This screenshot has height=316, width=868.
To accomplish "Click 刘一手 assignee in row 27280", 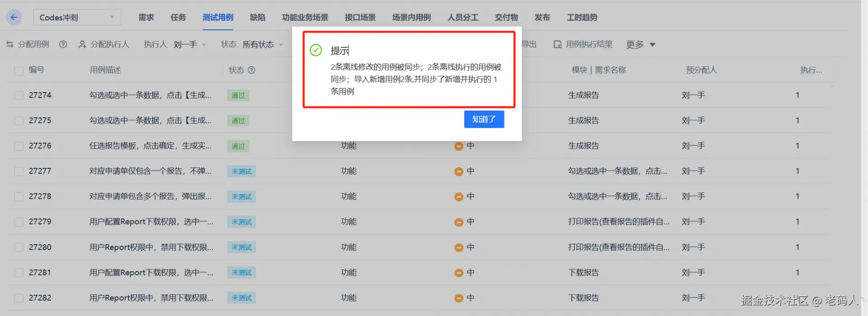I will 693,247.
